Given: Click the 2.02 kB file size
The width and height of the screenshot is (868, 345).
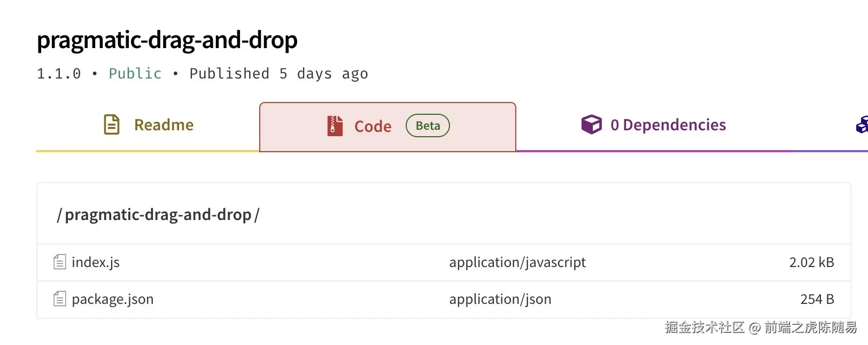Looking at the screenshot, I should tap(811, 262).
